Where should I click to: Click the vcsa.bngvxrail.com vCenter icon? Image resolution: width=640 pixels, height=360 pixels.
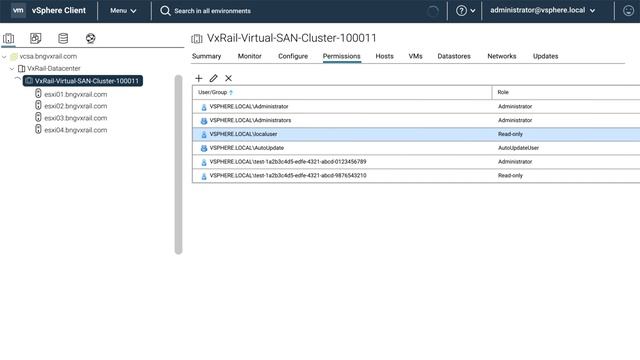click(14, 56)
